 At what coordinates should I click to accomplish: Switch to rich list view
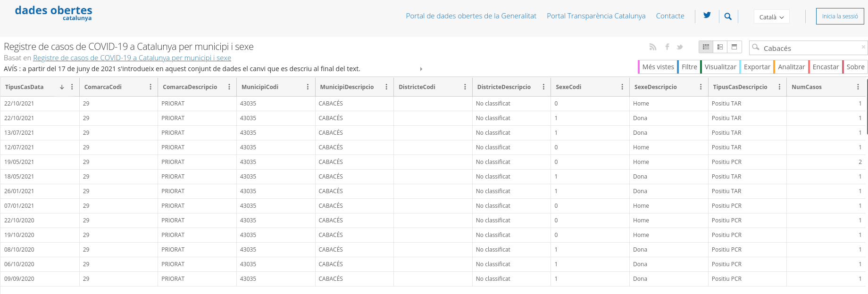tap(720, 47)
